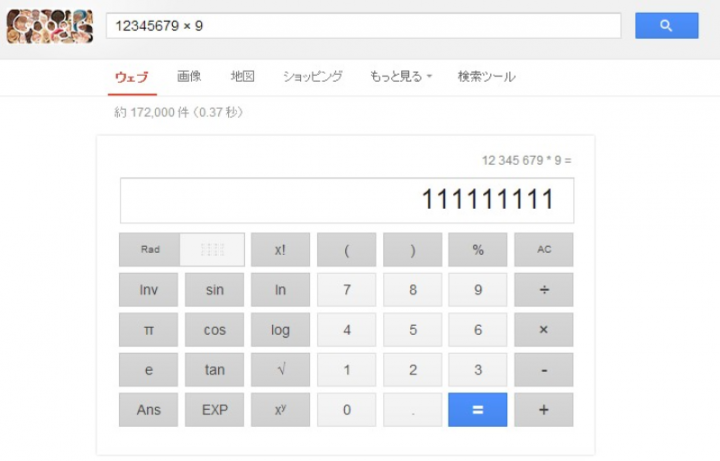Insert an opening parenthesis
This screenshot has height=461, width=720.
pyautogui.click(x=347, y=250)
